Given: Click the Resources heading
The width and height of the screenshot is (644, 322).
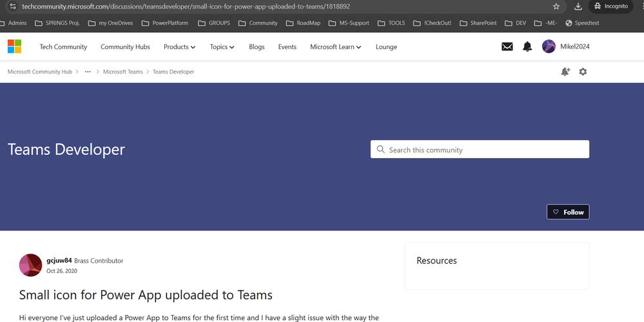Looking at the screenshot, I should (x=436, y=260).
